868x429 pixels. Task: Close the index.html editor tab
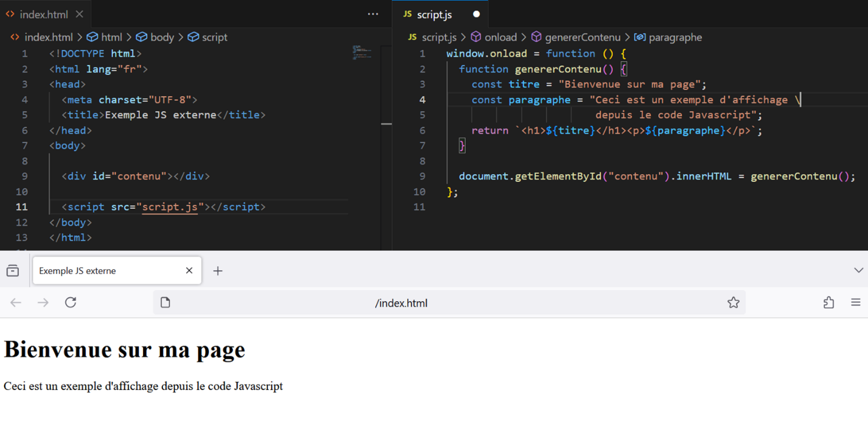tap(80, 15)
